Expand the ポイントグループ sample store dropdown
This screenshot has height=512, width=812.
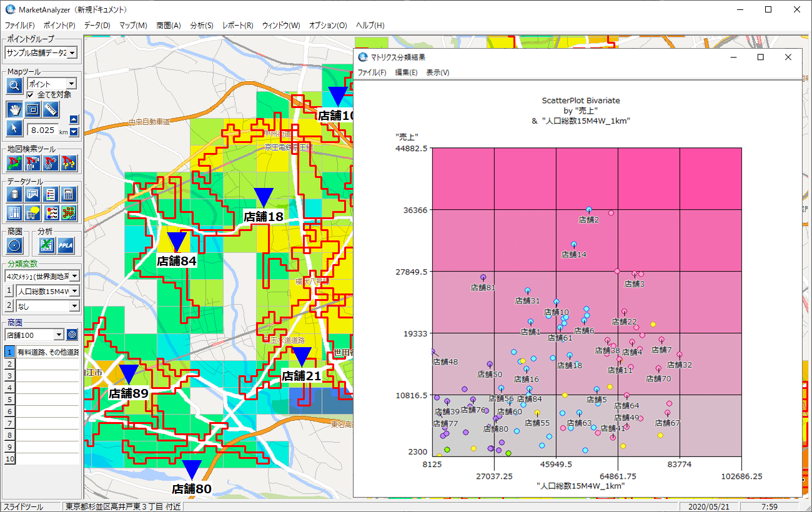click(72, 53)
